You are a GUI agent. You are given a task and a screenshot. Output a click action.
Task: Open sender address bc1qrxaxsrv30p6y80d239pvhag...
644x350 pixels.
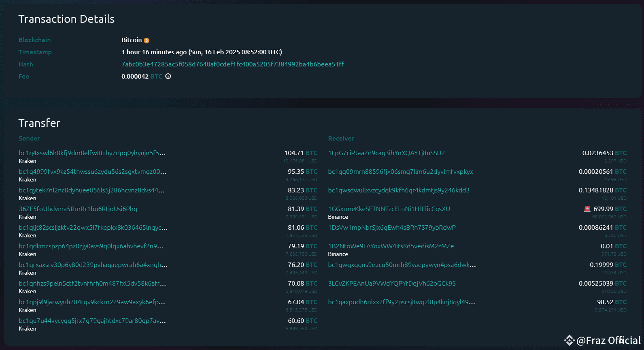click(93, 265)
